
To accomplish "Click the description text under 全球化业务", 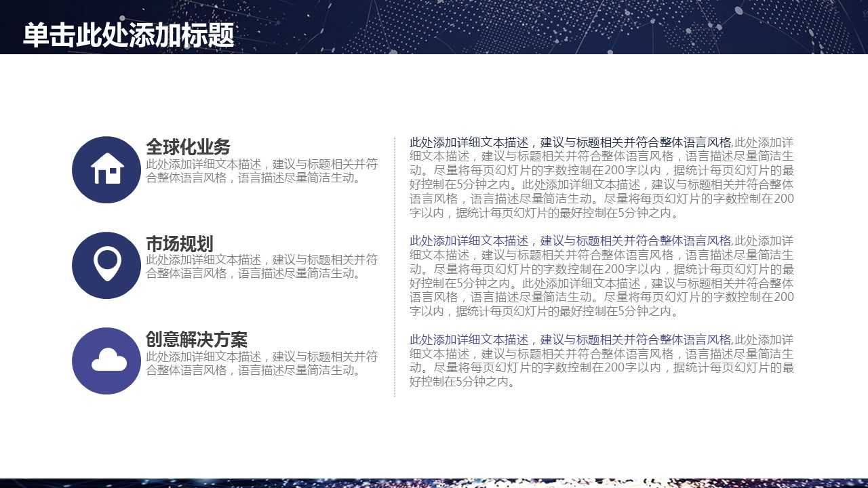I will (x=262, y=171).
